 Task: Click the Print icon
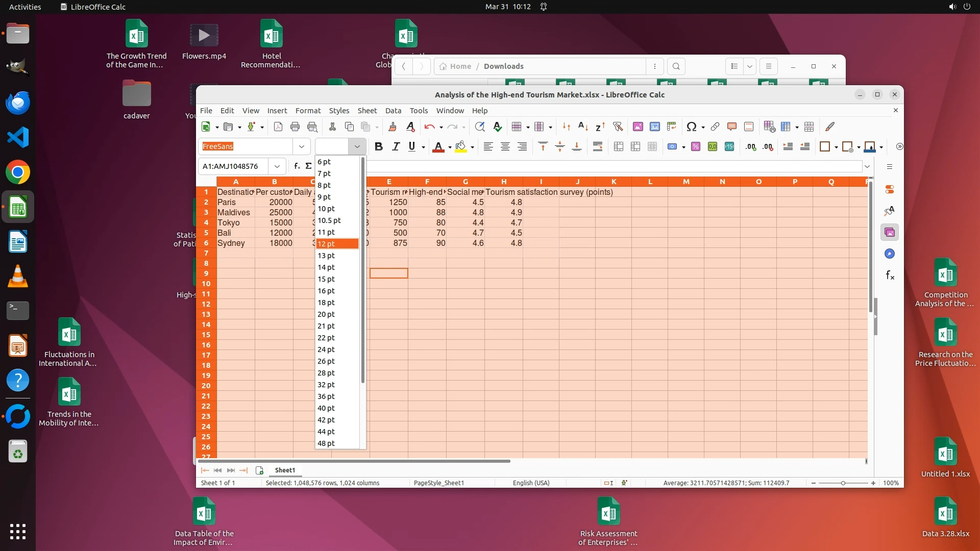[295, 127]
